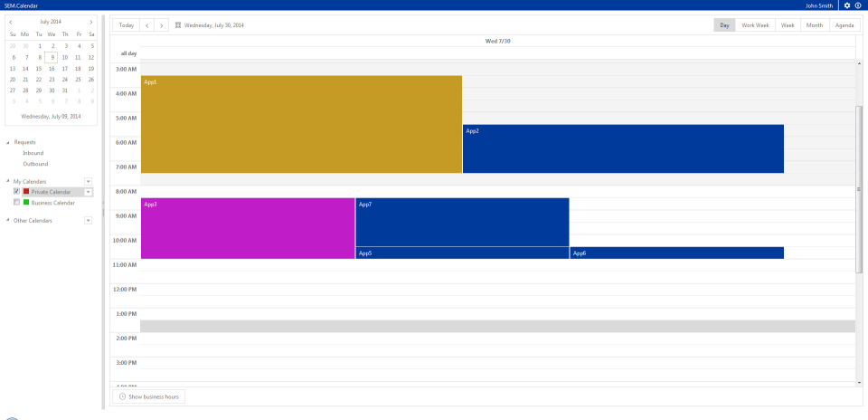Click the previous day arrow in the toolbar
This screenshot has width=868, height=420.
146,25
